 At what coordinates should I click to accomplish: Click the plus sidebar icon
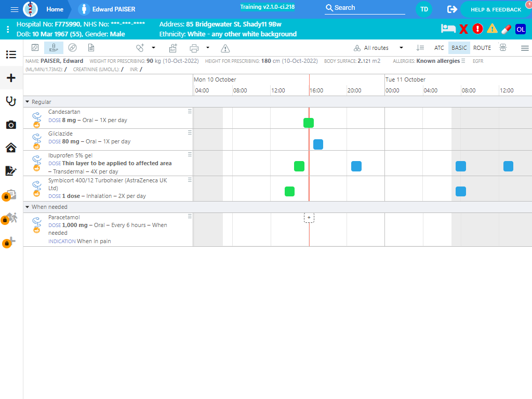tap(11, 78)
